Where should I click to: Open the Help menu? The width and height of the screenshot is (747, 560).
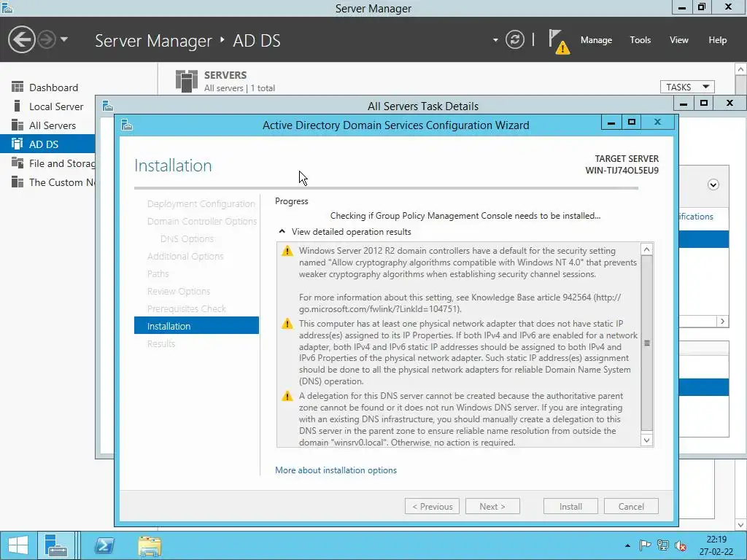click(718, 40)
